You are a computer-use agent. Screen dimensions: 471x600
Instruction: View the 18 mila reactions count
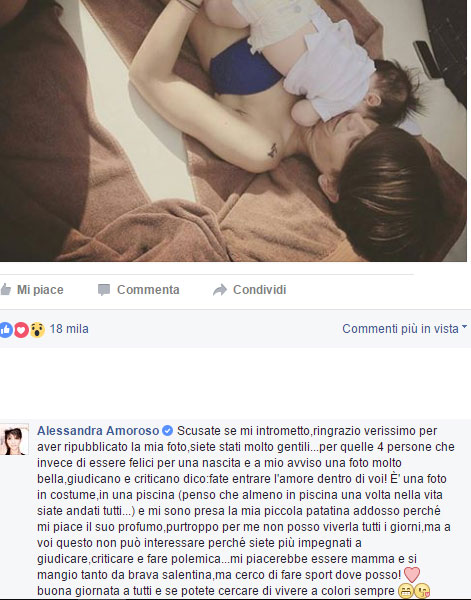point(69,329)
